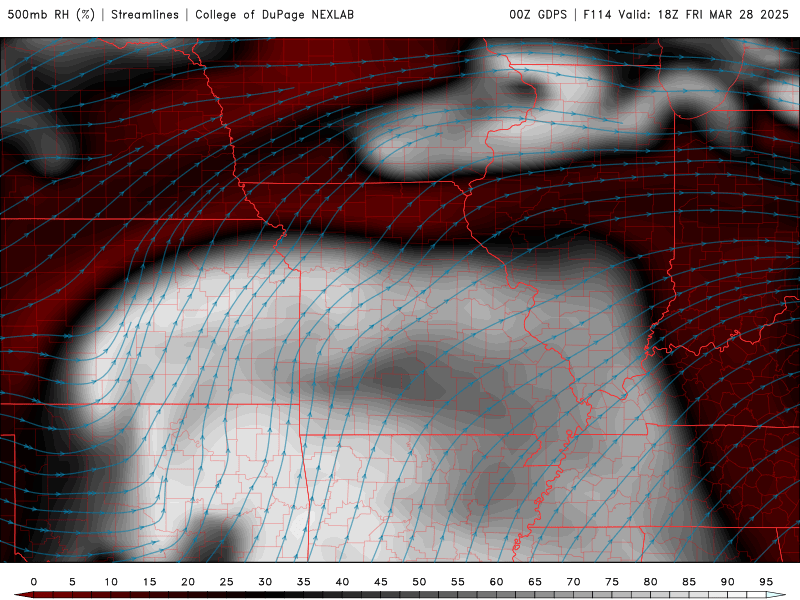Click the "80" color bar label
The width and height of the screenshot is (800, 600).
click(x=651, y=582)
